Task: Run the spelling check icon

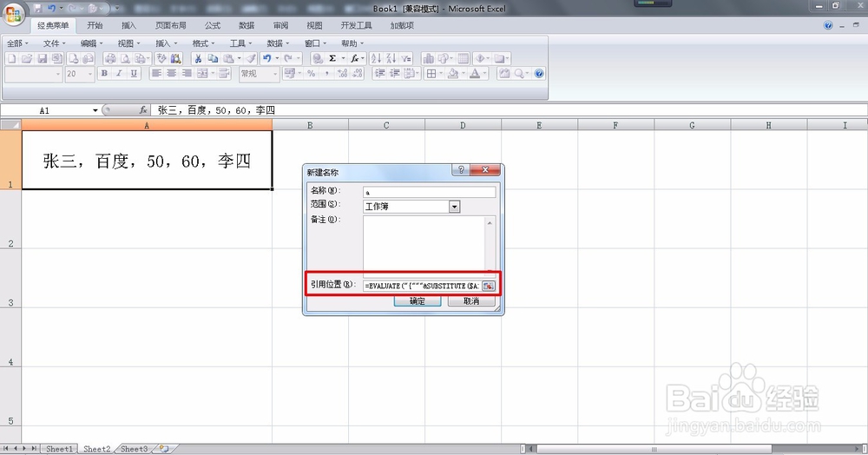Action: 161,58
